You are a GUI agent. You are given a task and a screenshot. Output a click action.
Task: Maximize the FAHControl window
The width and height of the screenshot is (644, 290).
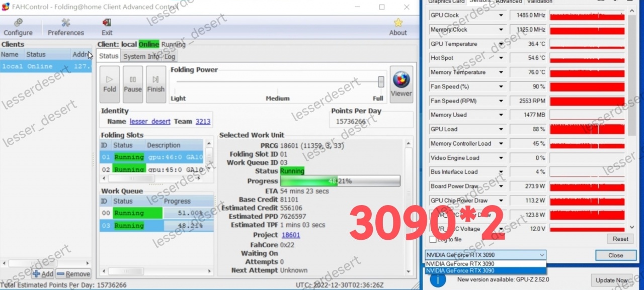382,7
